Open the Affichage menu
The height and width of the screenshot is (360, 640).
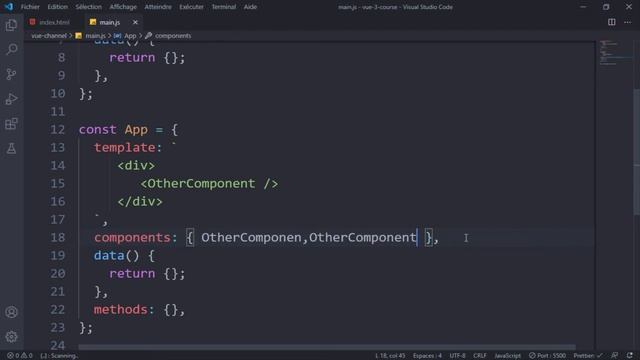(x=123, y=7)
